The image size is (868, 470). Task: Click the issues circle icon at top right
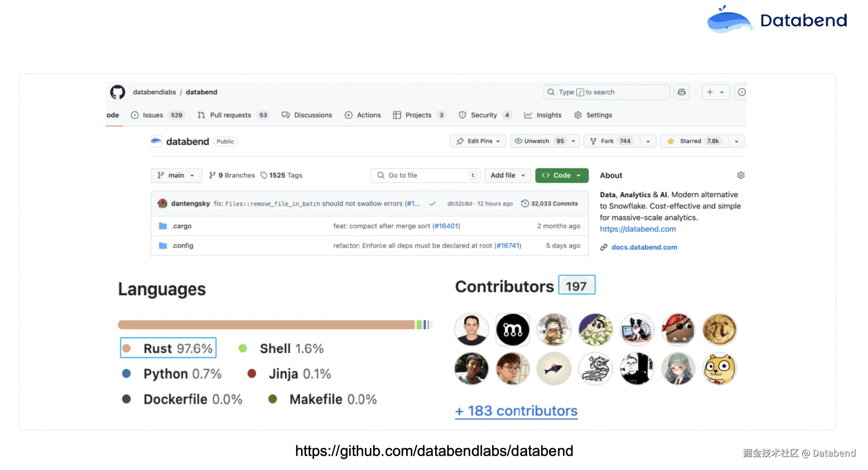pyautogui.click(x=742, y=92)
